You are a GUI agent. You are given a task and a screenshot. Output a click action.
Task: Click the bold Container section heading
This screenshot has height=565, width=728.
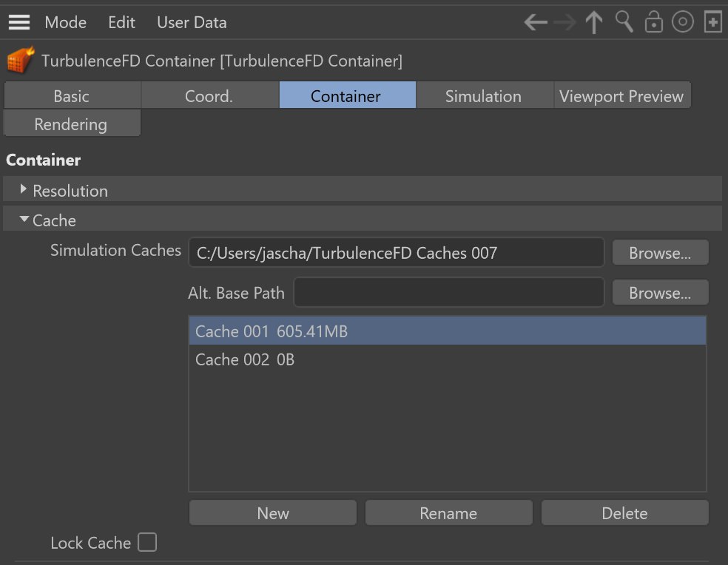pyautogui.click(x=43, y=160)
